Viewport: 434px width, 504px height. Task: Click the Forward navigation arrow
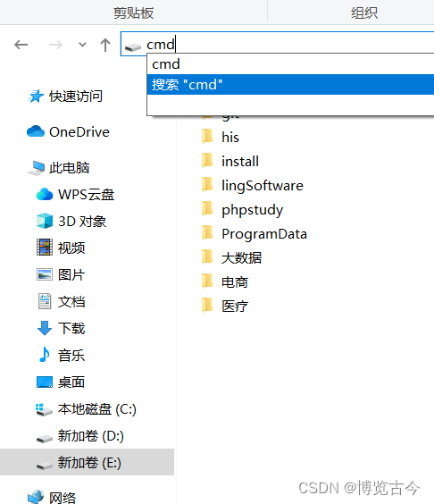[55, 45]
